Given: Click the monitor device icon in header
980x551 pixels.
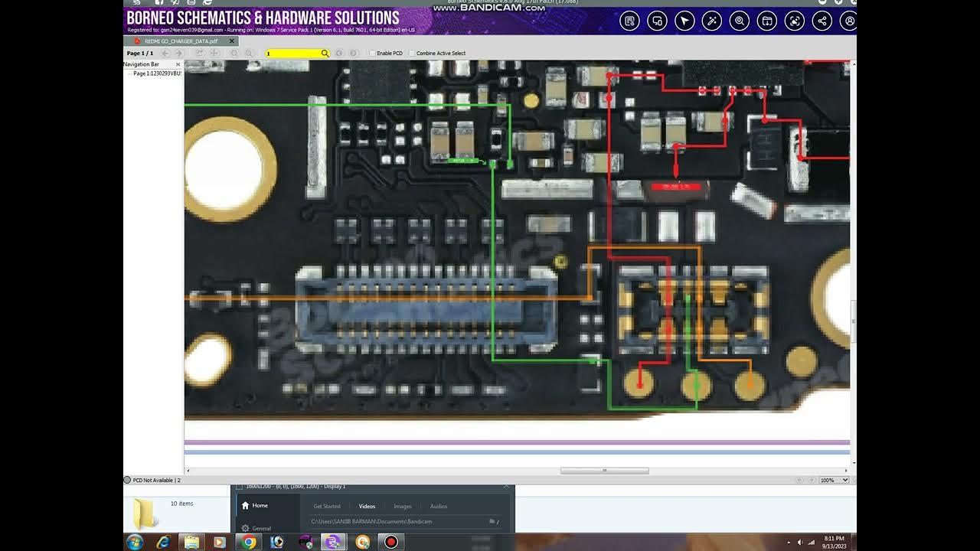Looking at the screenshot, I should coord(657,21).
